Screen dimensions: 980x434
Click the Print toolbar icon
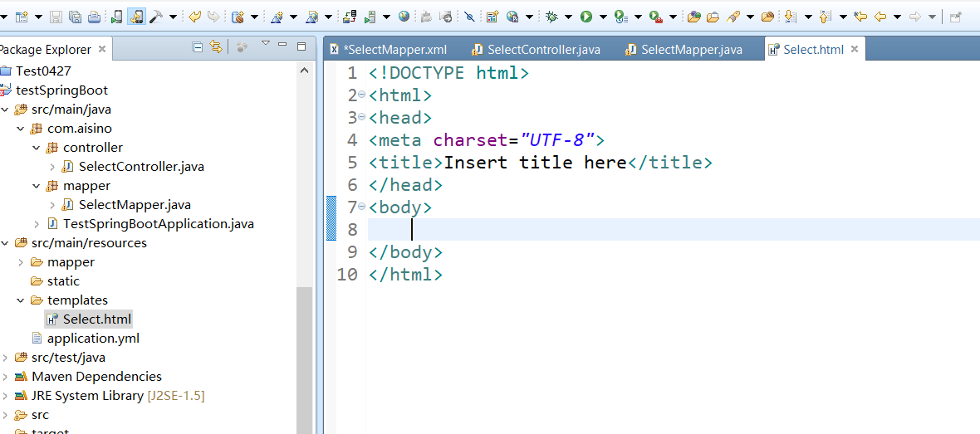pyautogui.click(x=94, y=17)
